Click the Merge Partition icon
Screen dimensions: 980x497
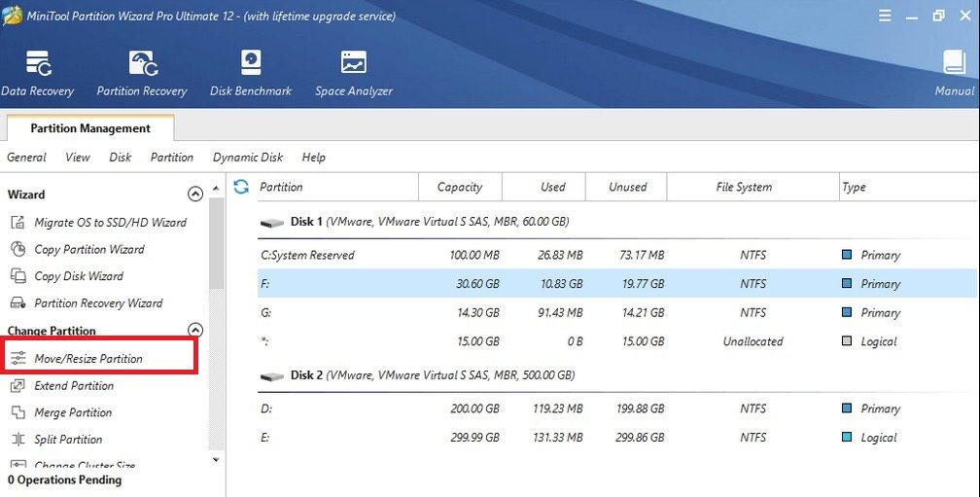(x=18, y=412)
